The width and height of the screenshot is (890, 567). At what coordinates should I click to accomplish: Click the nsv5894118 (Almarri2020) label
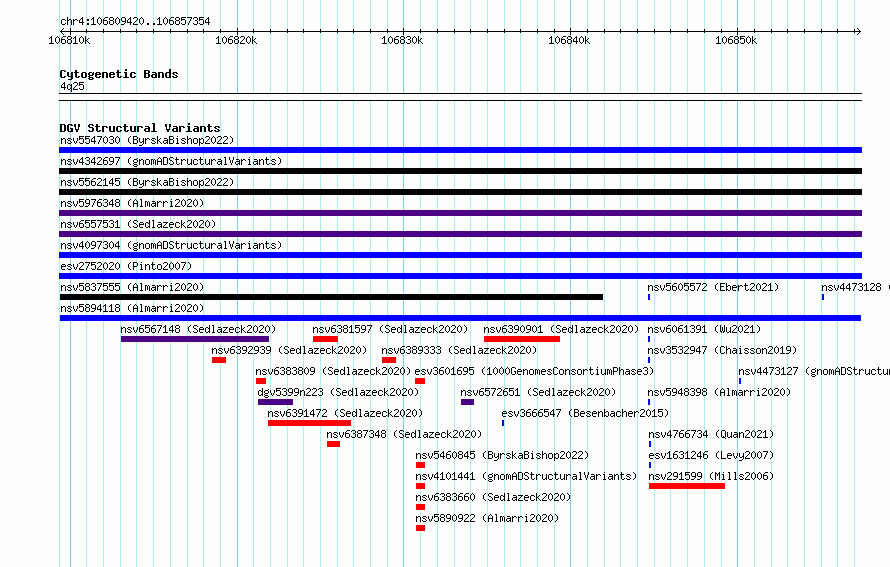point(132,308)
